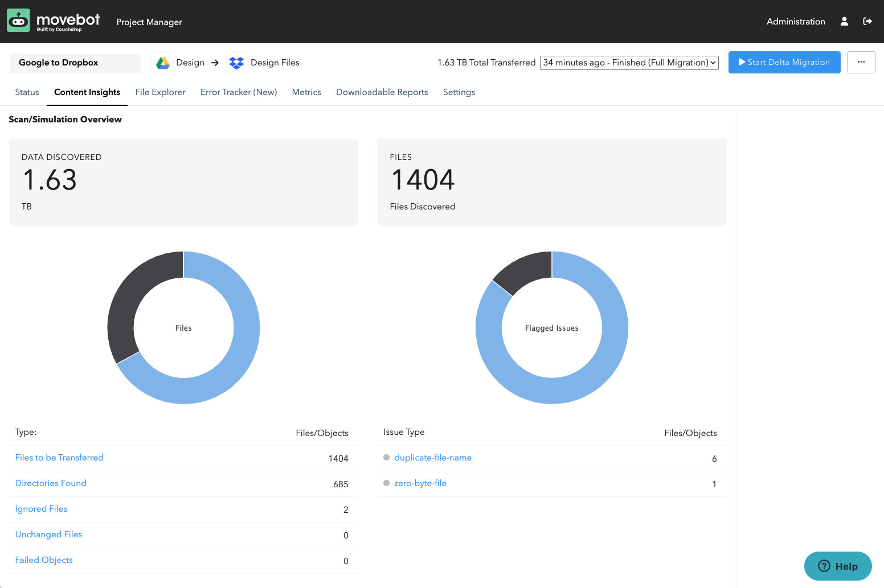Screen dimensions: 884x588
Task: Click the movebot logo
Action: click(x=53, y=20)
